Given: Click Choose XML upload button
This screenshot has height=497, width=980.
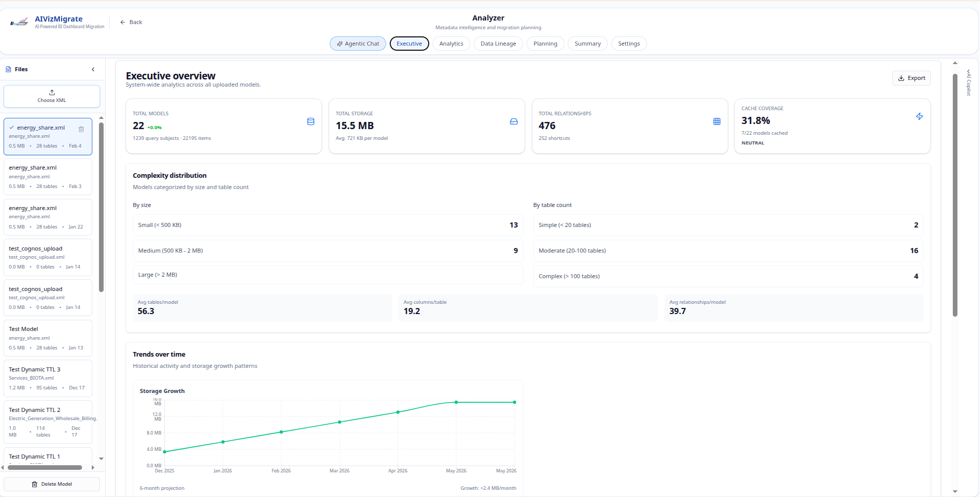Looking at the screenshot, I should pyautogui.click(x=52, y=96).
